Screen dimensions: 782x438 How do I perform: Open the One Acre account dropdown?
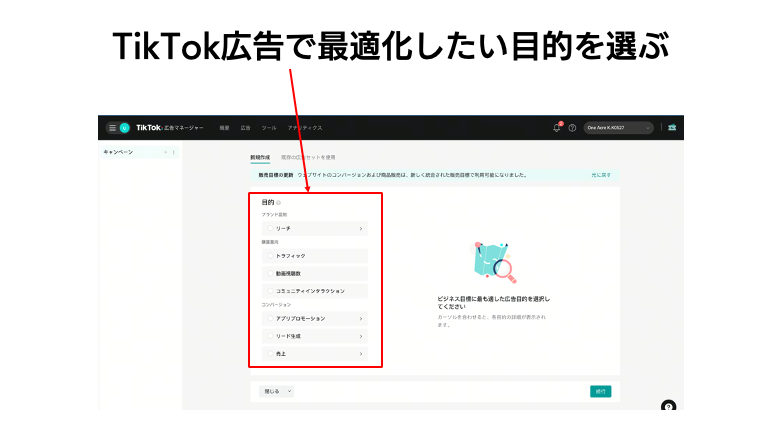(x=618, y=128)
